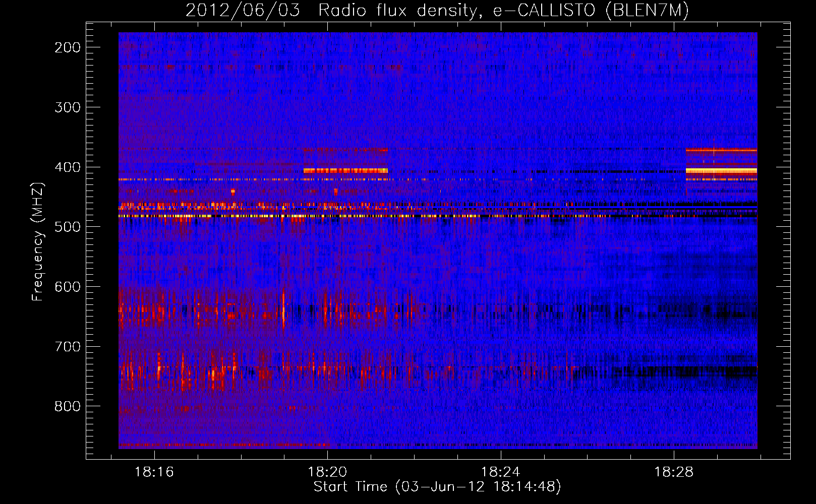
Task: Click the bright white band near 18:28 at 405 MHz
Action: pos(721,171)
